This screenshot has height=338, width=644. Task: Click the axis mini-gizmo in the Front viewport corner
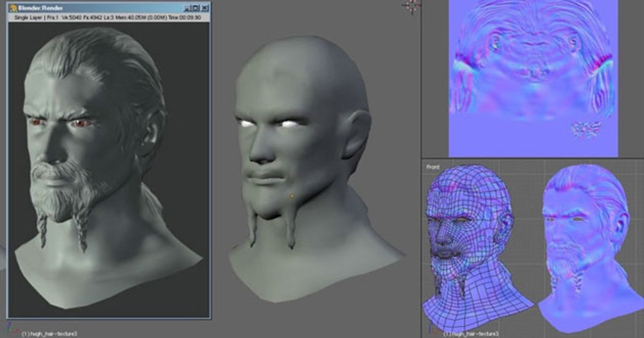(430, 329)
